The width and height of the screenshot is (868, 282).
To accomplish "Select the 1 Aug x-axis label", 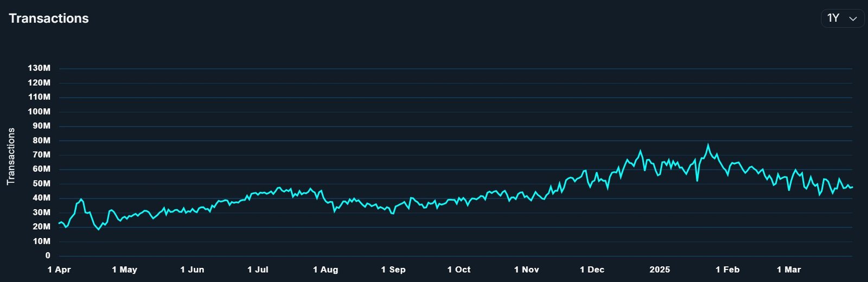I will point(325,270).
